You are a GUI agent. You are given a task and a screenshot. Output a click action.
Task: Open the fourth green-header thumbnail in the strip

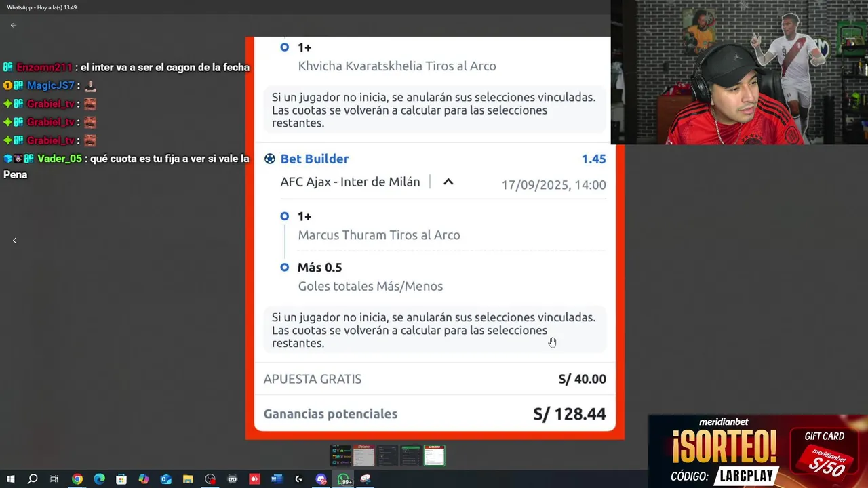coord(411,455)
